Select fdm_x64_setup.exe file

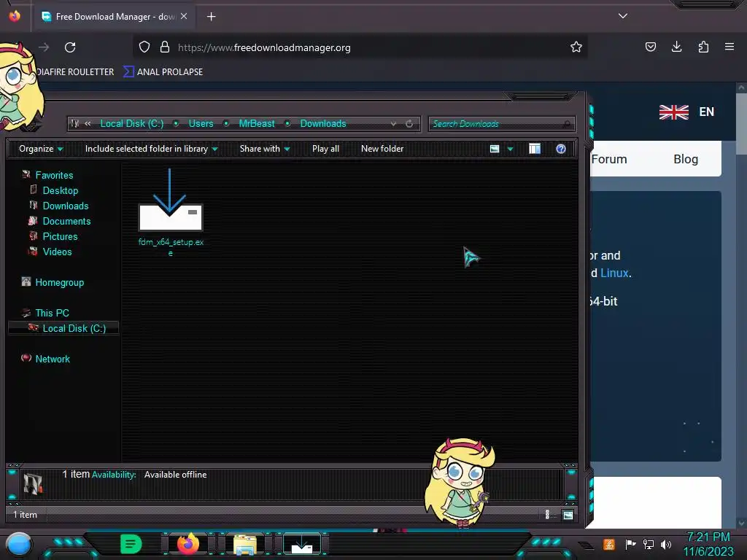click(171, 212)
